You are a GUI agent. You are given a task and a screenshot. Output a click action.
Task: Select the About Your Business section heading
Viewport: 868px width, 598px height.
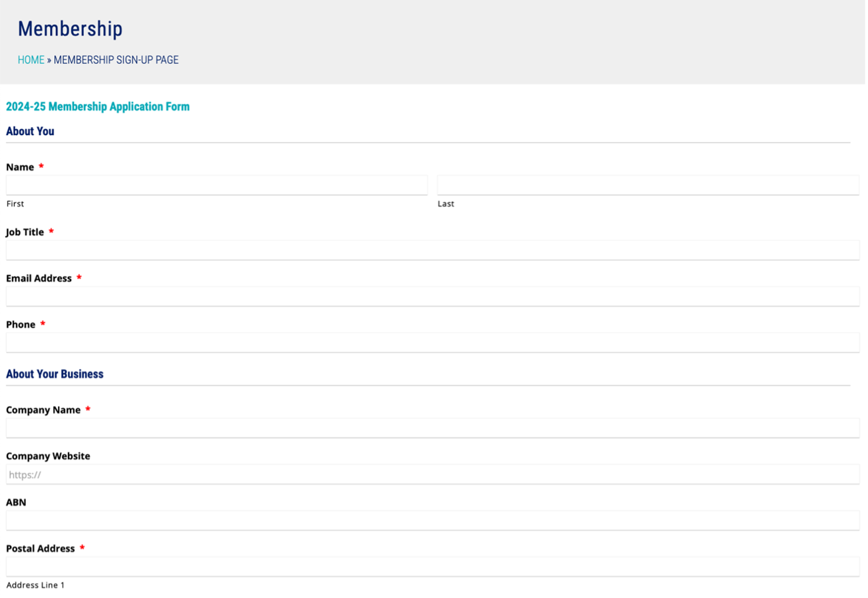pos(55,374)
